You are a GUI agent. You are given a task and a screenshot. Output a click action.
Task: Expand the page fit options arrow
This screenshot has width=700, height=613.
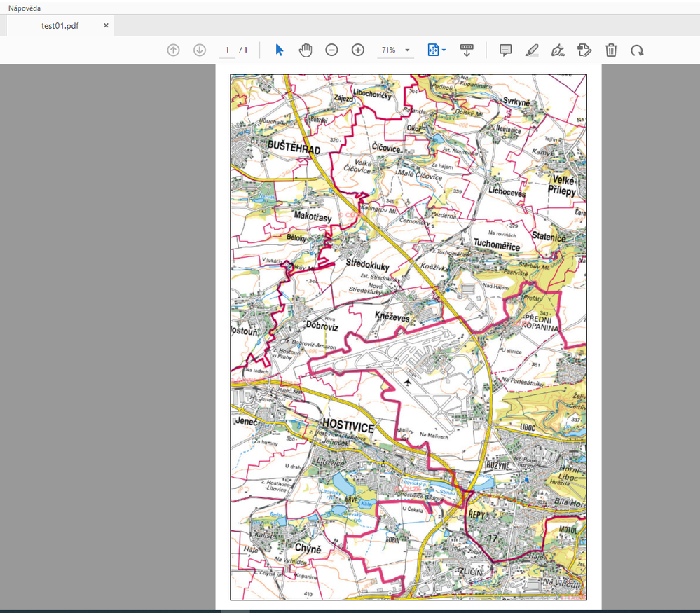click(444, 50)
